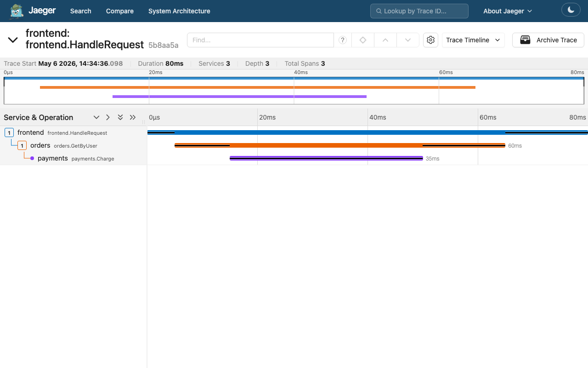The height and width of the screenshot is (368, 588).
Task: Focus the Lookup by Trace ID field
Action: coord(419,11)
